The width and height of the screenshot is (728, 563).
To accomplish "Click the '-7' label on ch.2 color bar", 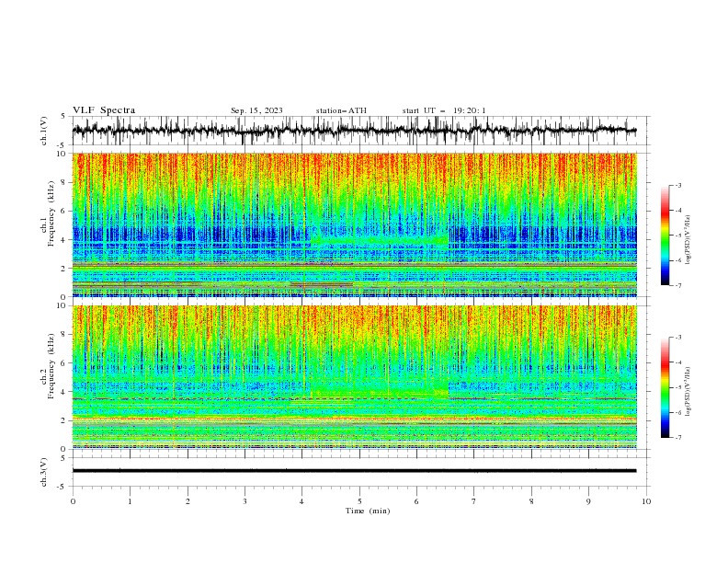I will click(x=677, y=437).
